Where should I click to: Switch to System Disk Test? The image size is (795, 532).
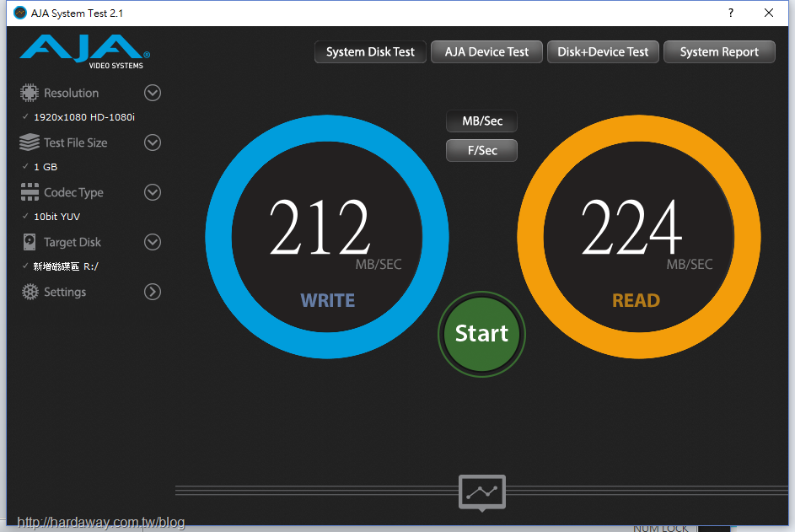370,51
